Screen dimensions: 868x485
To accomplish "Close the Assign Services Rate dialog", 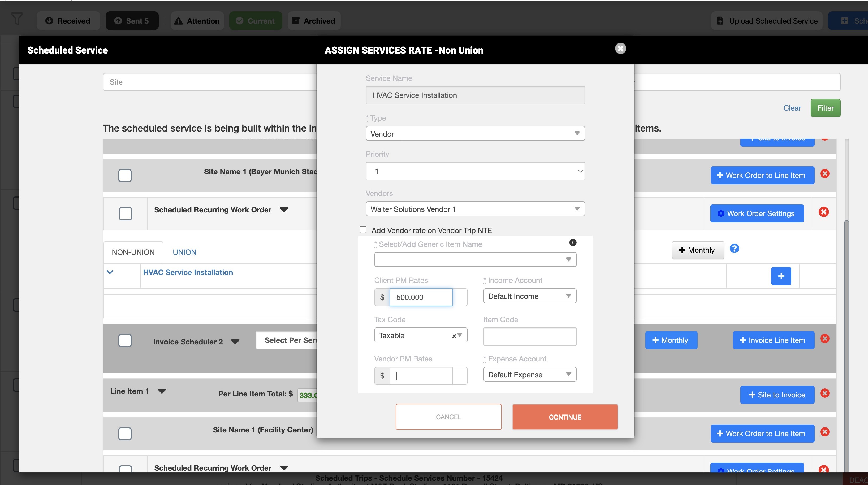I will pyautogui.click(x=620, y=49).
